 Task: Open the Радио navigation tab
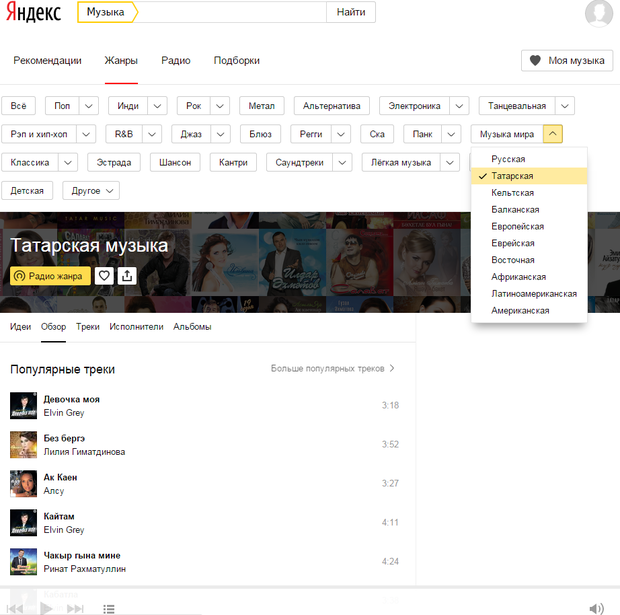coord(176,61)
